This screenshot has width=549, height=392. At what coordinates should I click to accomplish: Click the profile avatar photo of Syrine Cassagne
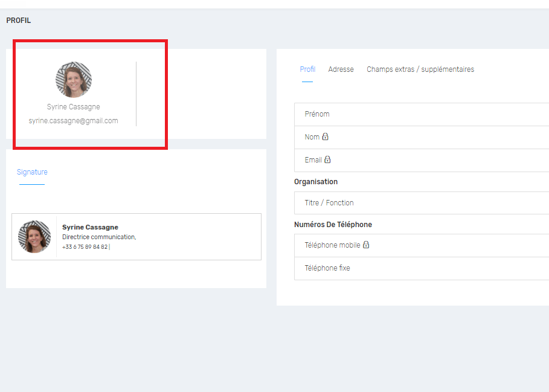[74, 80]
